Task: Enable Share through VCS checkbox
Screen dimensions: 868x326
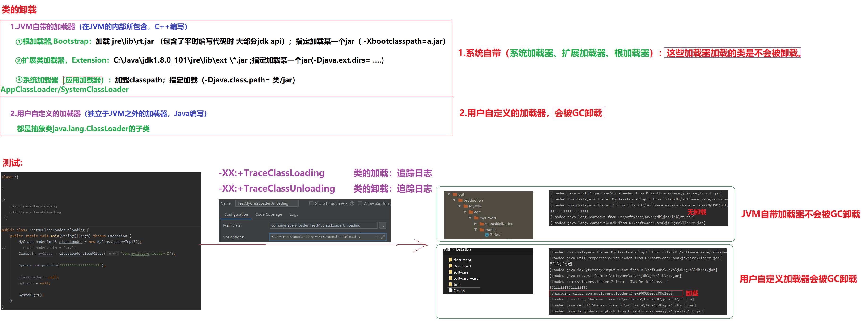Action: coord(311,204)
